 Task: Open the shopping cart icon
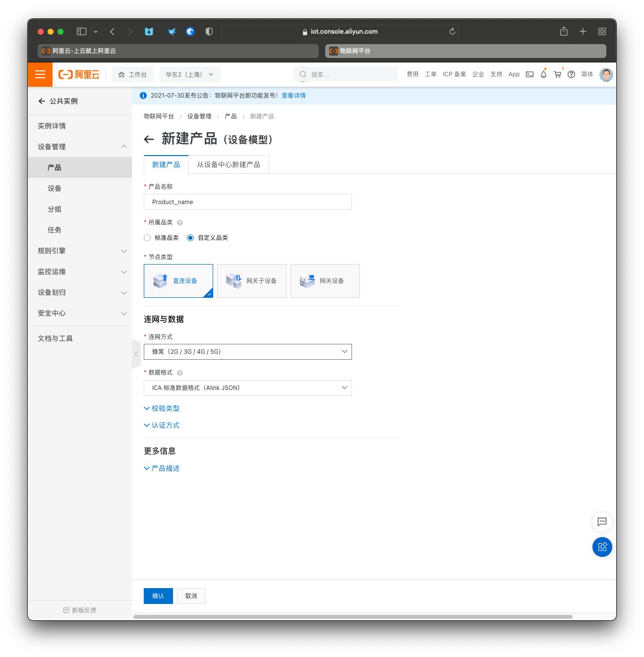[557, 74]
